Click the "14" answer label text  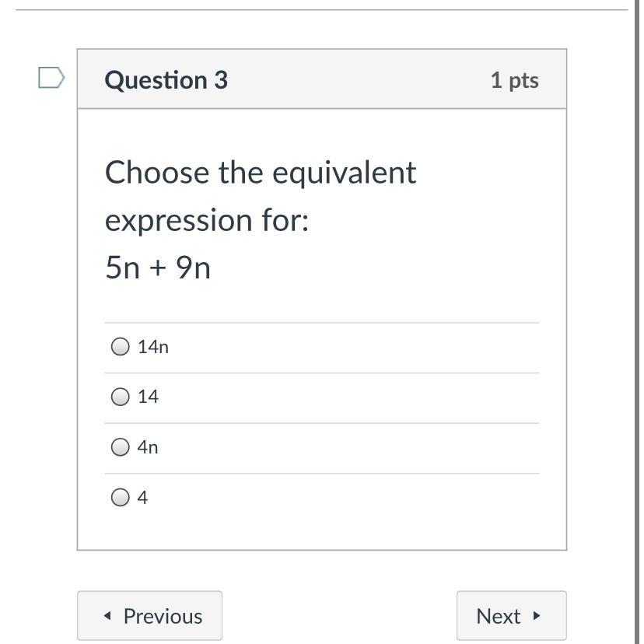click(x=148, y=397)
